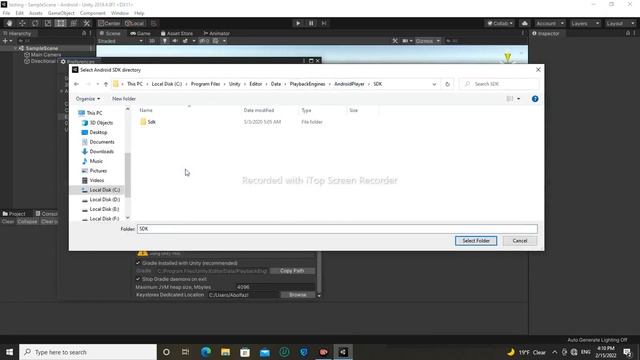Open the Layers dropdown
640x360 pixels.
coord(584,23)
